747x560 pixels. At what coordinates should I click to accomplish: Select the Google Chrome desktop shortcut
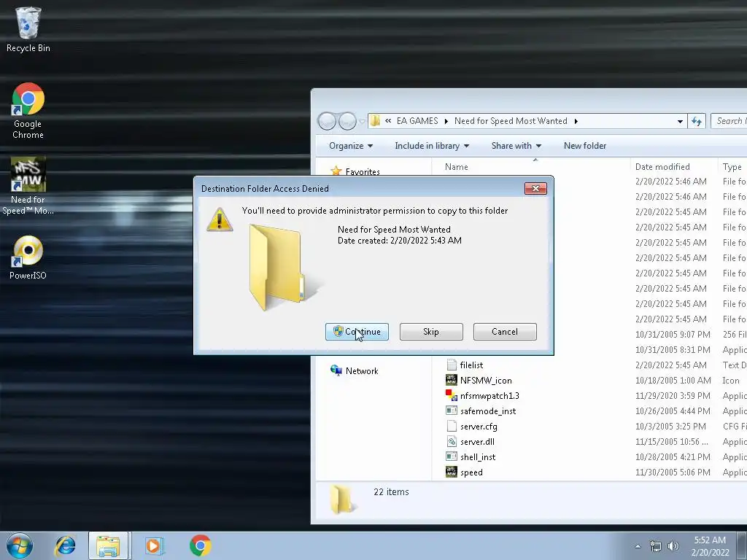[28, 111]
